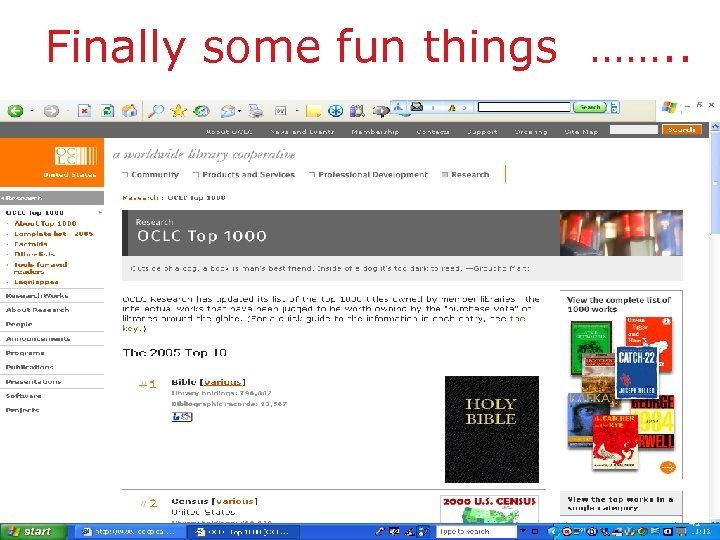Viewport: 720px width, 540px height.
Task: Click the orange site Search button
Action: (681, 130)
